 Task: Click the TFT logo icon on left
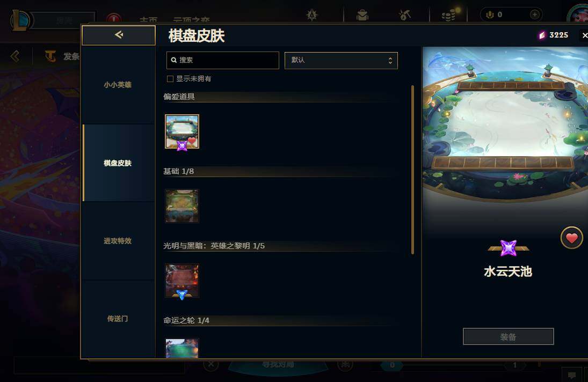click(x=50, y=56)
